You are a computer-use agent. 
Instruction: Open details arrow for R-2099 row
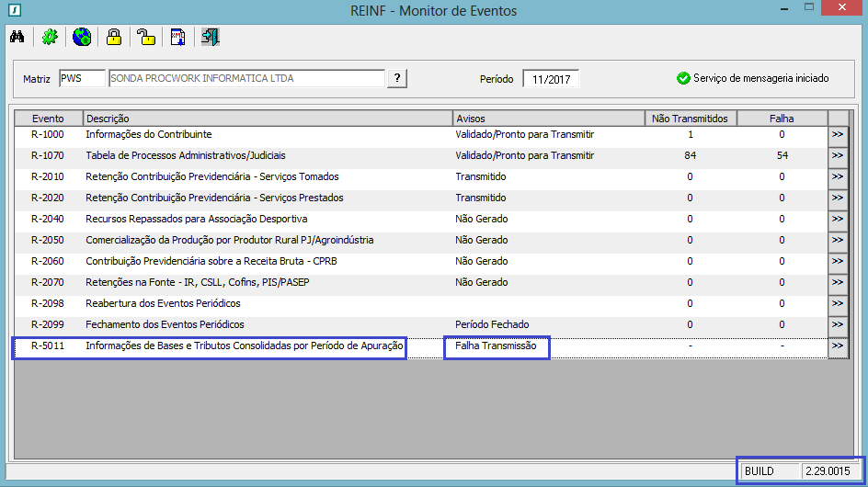(x=837, y=324)
